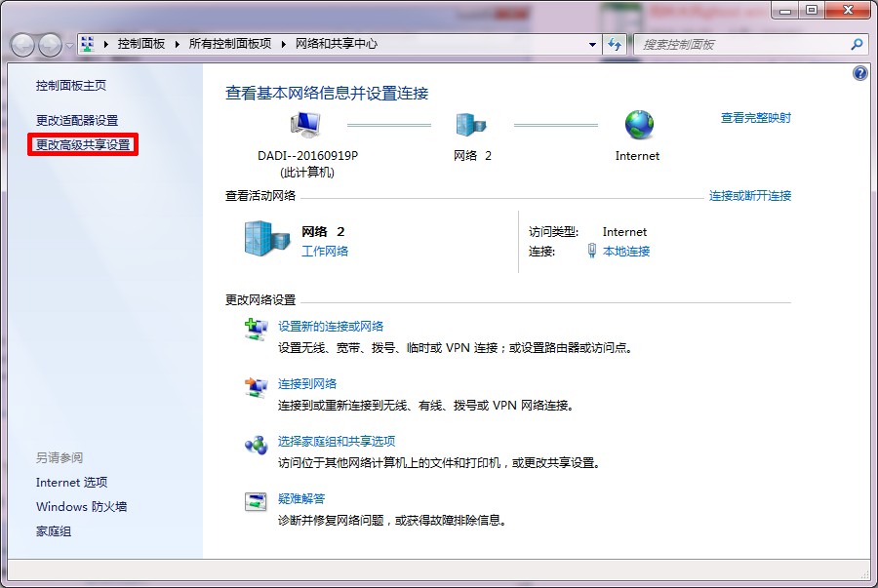Click the help question mark icon
This screenshot has height=588, width=878.
[x=858, y=72]
